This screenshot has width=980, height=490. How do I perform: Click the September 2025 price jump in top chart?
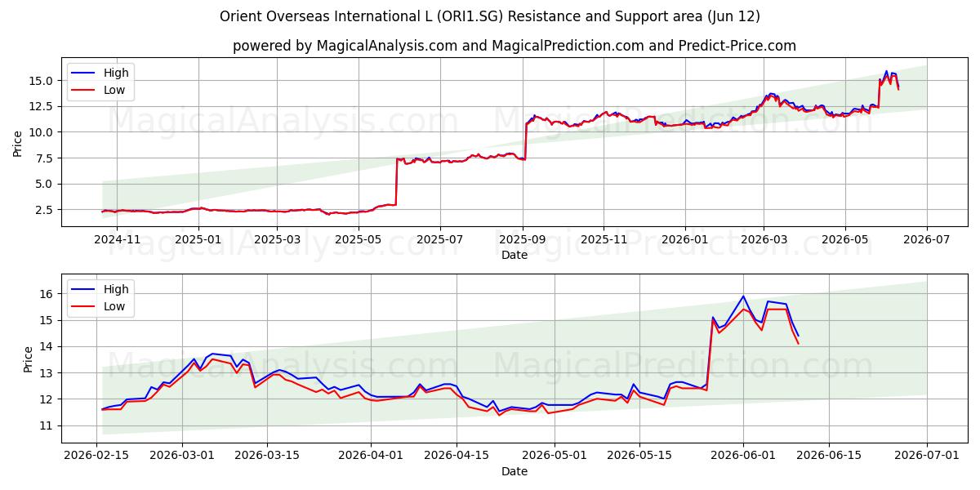[526, 143]
